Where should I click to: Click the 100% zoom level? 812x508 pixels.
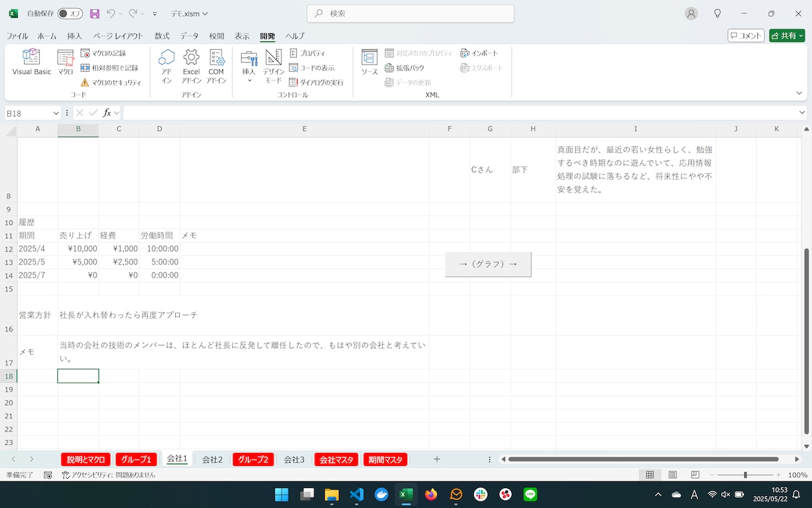tap(797, 475)
